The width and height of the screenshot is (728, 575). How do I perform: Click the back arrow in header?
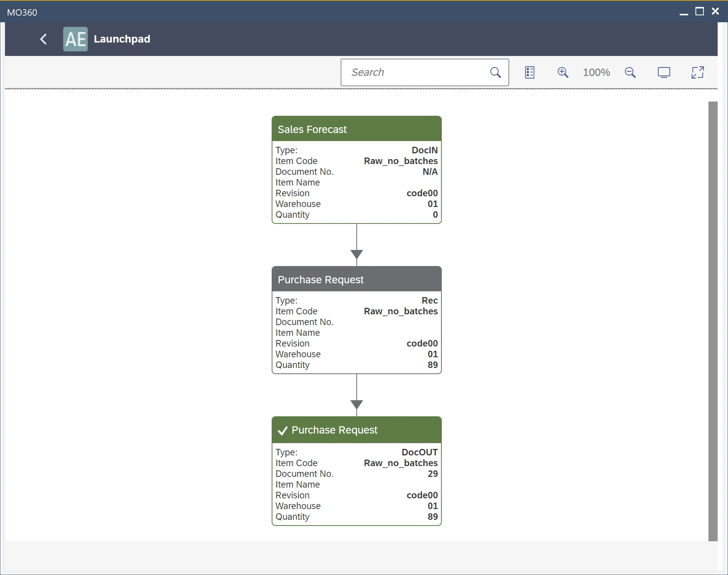coord(44,39)
